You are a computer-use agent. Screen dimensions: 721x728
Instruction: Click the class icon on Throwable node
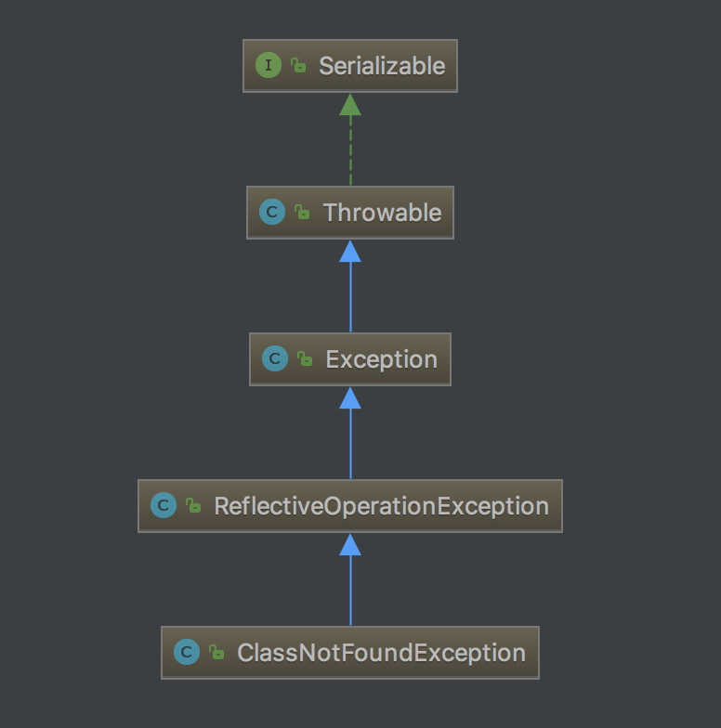pyautogui.click(x=271, y=213)
